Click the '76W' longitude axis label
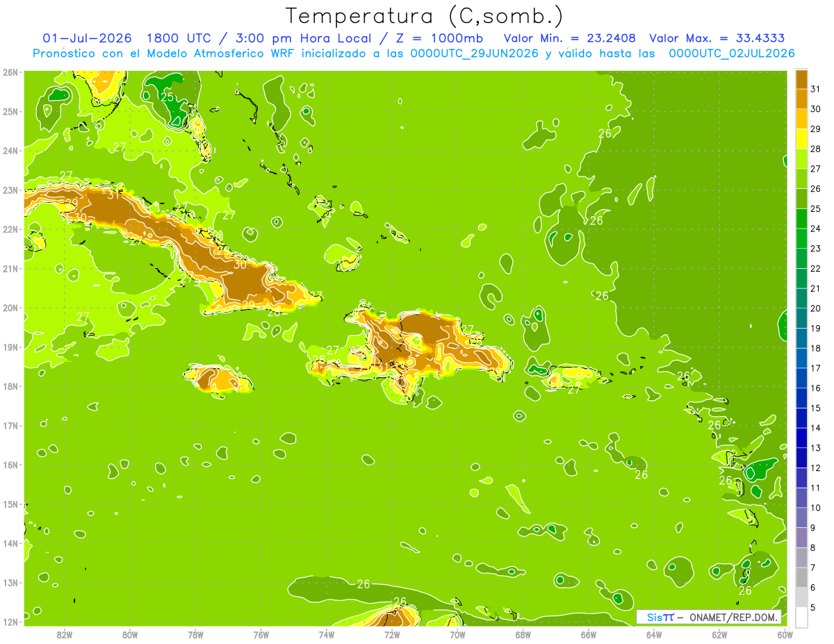 (261, 634)
